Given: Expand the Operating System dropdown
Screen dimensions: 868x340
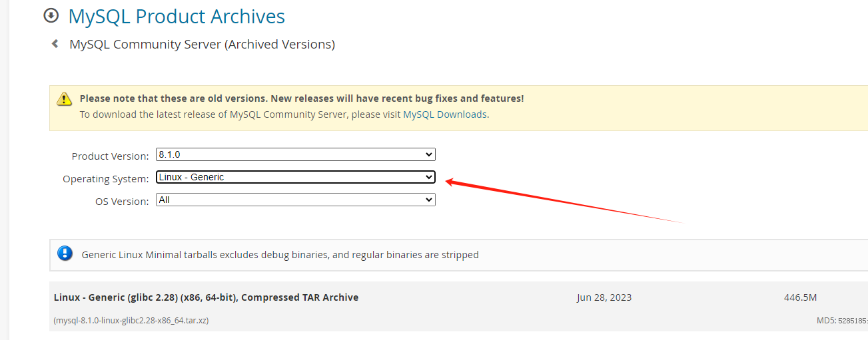Looking at the screenshot, I should [x=295, y=177].
